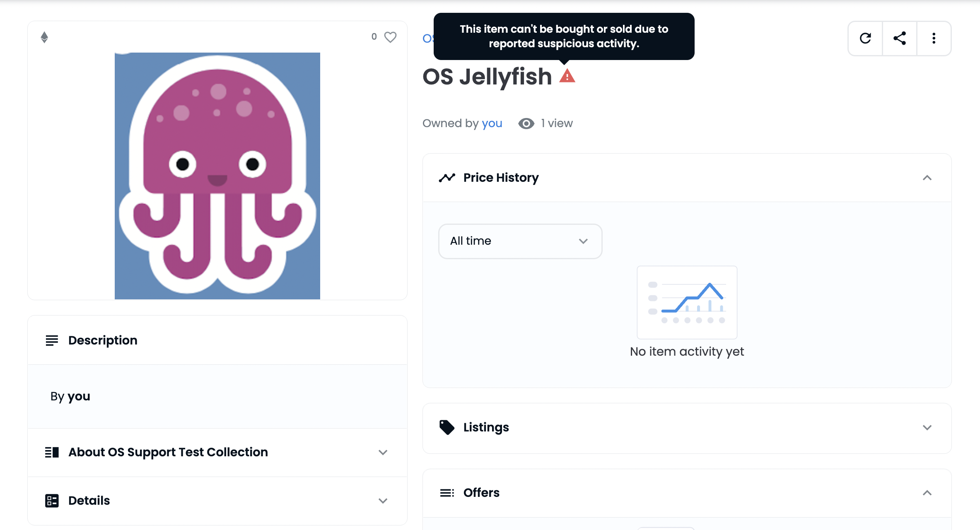Expand the Details section

383,501
